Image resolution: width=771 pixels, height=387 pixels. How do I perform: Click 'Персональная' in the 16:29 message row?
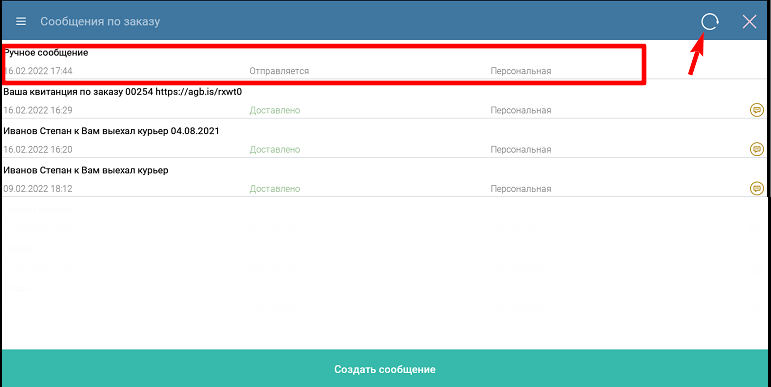pyautogui.click(x=521, y=110)
